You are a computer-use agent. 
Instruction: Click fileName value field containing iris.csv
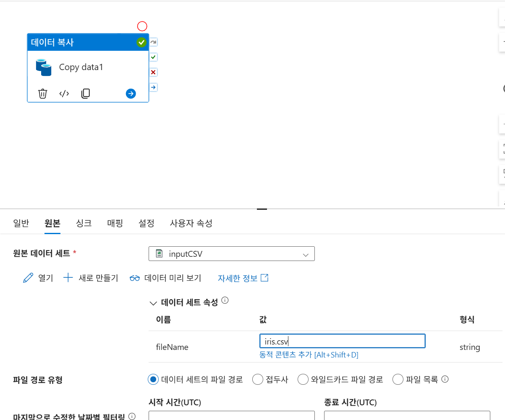343,341
